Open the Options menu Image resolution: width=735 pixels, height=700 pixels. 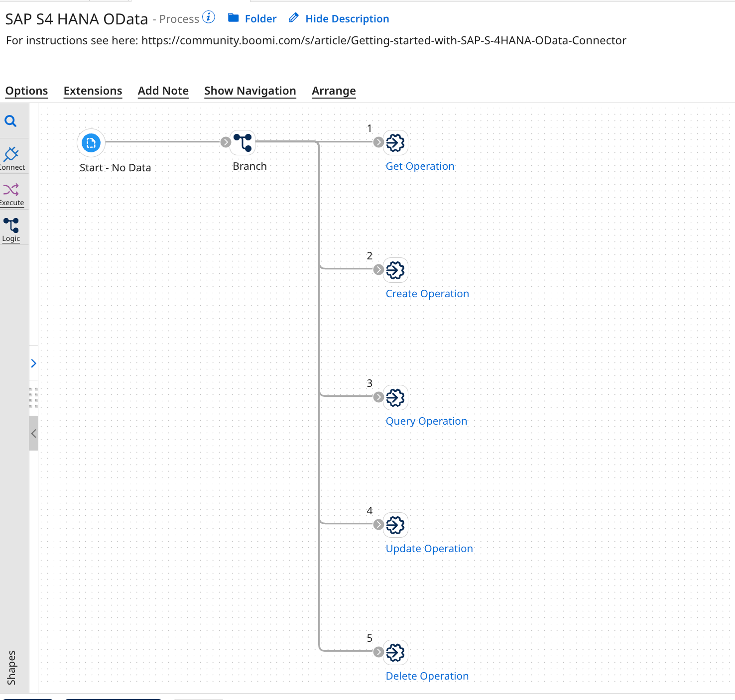point(26,91)
